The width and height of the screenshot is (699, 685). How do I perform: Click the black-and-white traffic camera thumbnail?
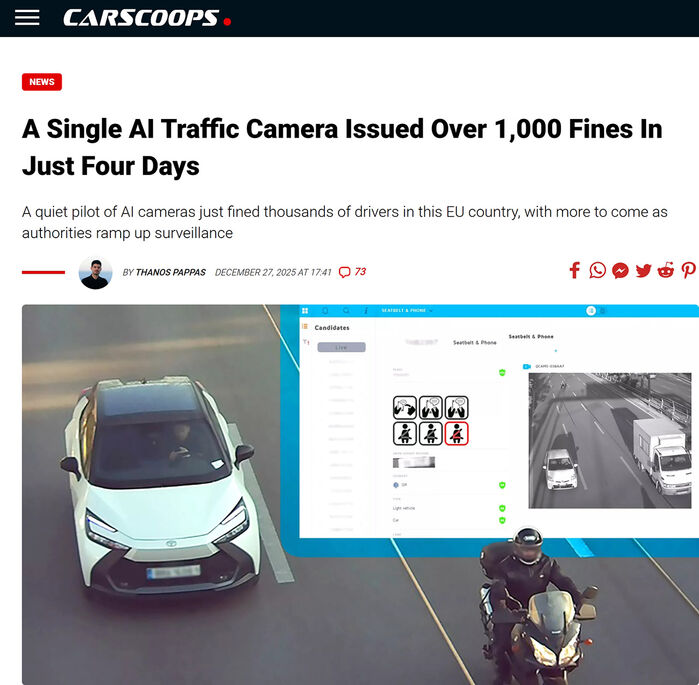click(609, 440)
